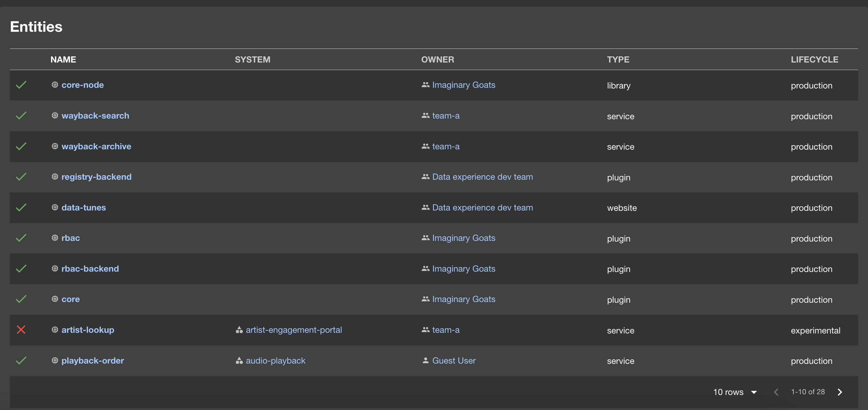Screen dimensions: 868x410
Task: Click system icon beside audio-playback
Action: point(239,360)
